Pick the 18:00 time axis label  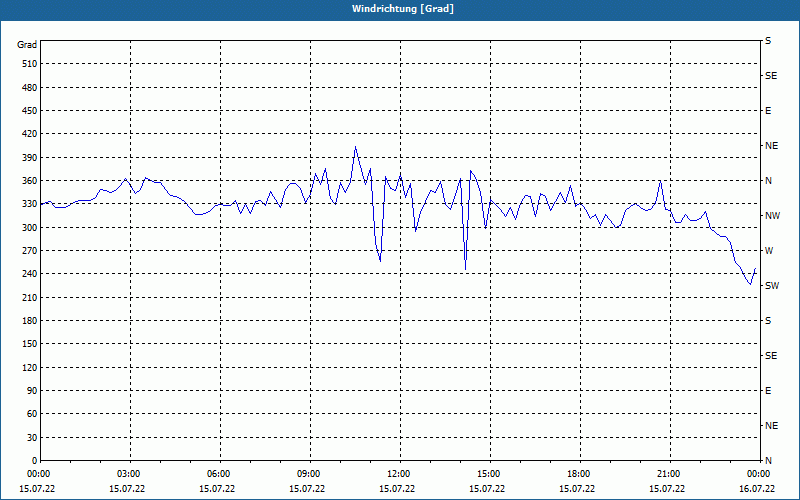pyautogui.click(x=578, y=473)
